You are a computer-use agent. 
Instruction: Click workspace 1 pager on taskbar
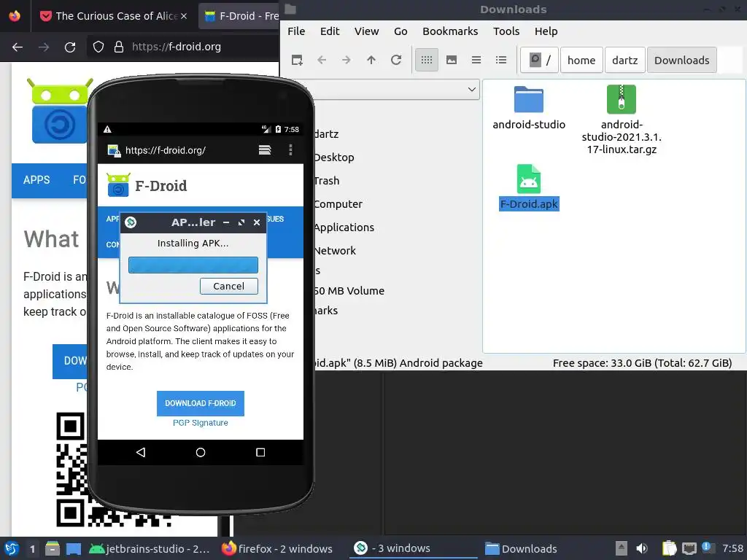click(32, 548)
